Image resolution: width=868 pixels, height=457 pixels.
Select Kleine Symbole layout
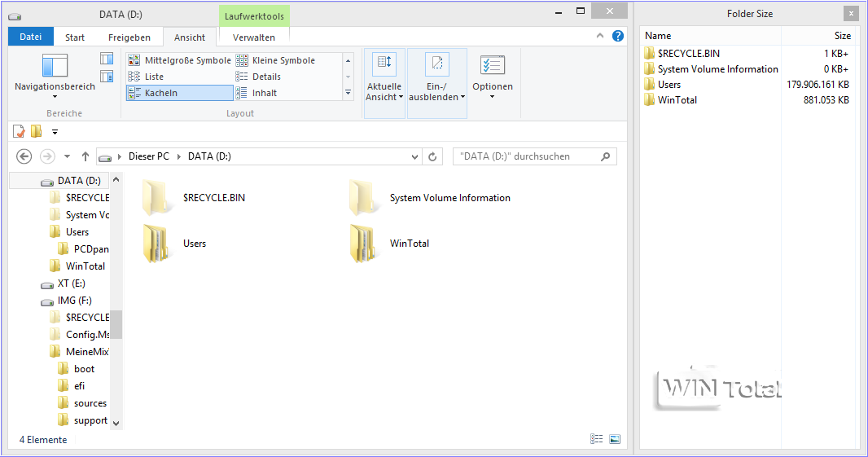pos(276,60)
